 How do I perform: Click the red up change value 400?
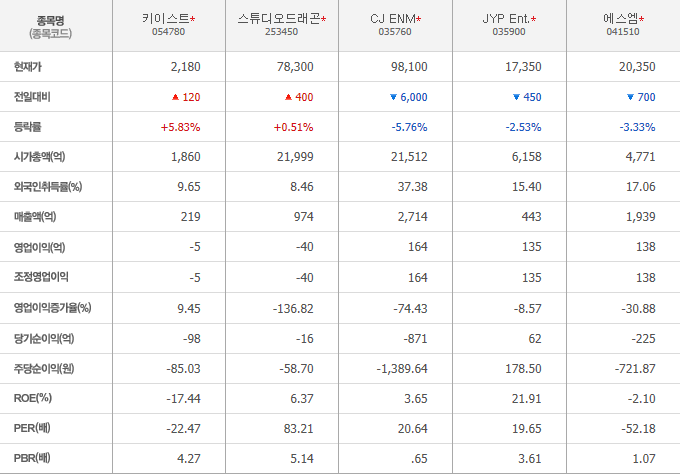pyautogui.click(x=304, y=97)
